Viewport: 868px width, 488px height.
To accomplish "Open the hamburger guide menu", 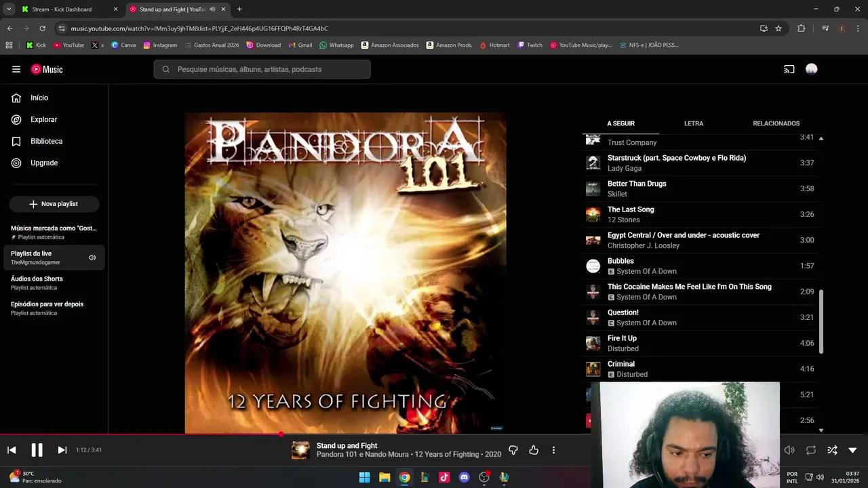I will pos(16,68).
